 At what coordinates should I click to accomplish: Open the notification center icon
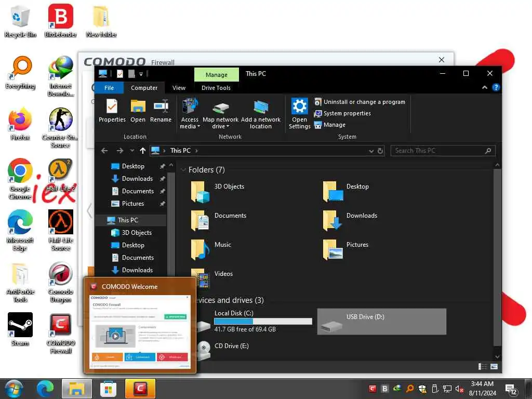(x=511, y=390)
